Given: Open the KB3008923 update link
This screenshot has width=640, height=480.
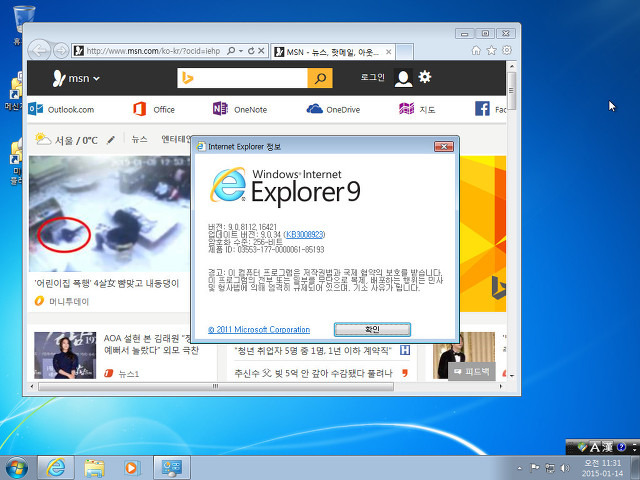Looking at the screenshot, I should click(x=304, y=234).
